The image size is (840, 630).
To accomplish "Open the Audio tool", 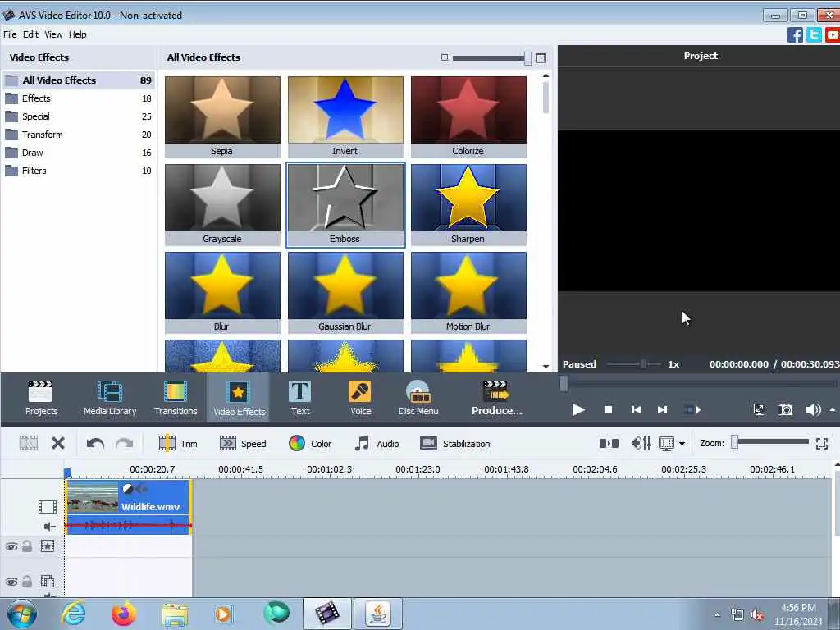I will (x=377, y=444).
